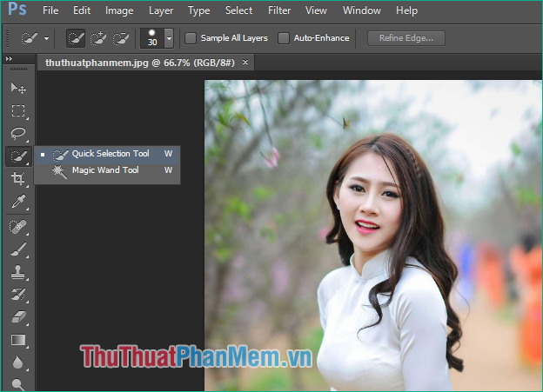This screenshot has height=392, width=543.
Task: Select the Eraser tool
Action: tap(18, 317)
